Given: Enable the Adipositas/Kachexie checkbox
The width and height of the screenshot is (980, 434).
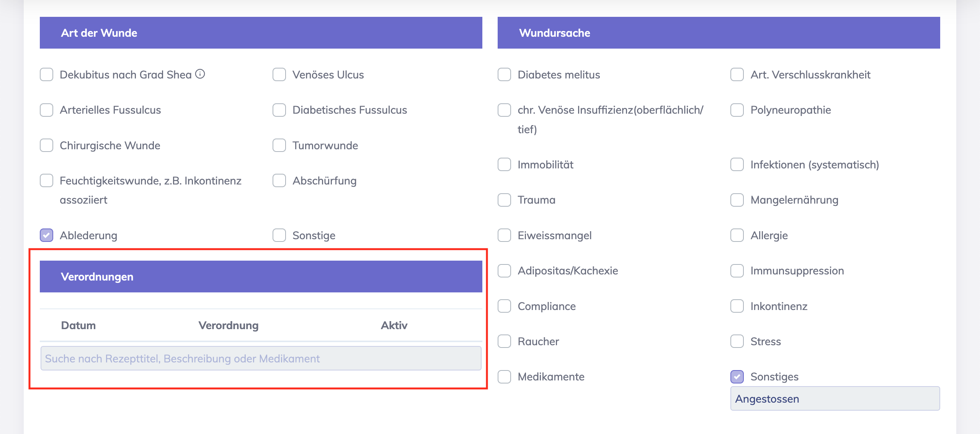Looking at the screenshot, I should click(504, 271).
